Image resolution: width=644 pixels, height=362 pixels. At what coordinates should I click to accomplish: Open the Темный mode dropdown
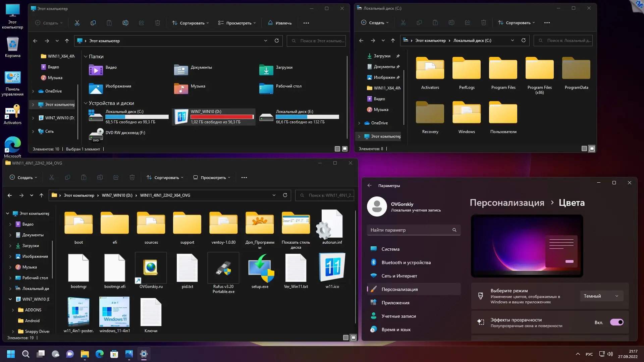pos(601,296)
